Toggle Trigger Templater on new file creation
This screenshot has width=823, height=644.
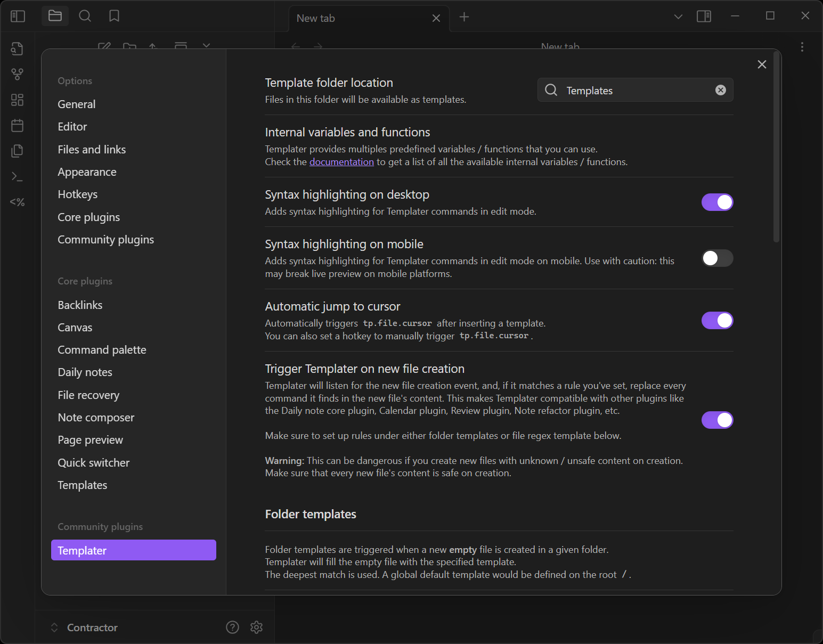pyautogui.click(x=717, y=420)
